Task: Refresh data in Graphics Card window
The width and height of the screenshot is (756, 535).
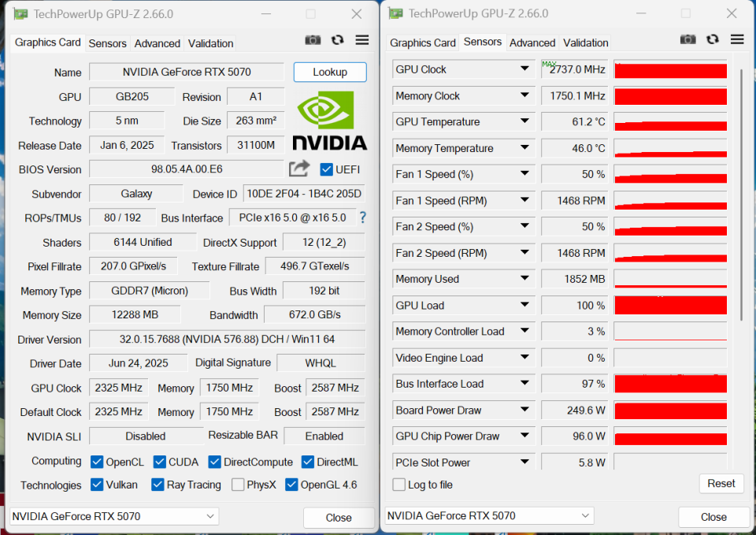Action: pyautogui.click(x=338, y=40)
